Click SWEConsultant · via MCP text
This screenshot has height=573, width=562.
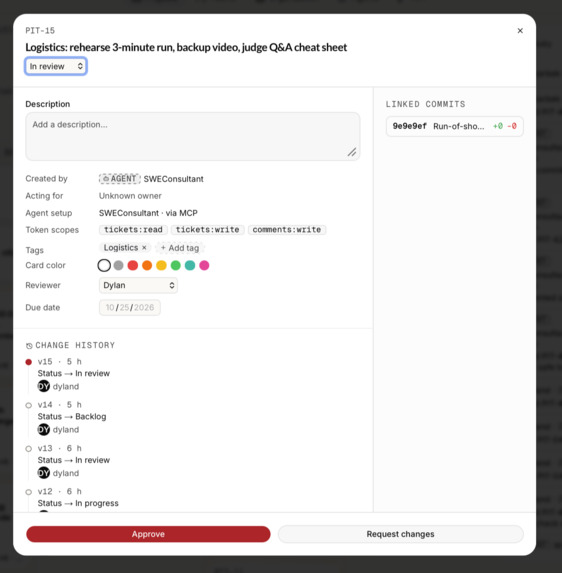(148, 213)
